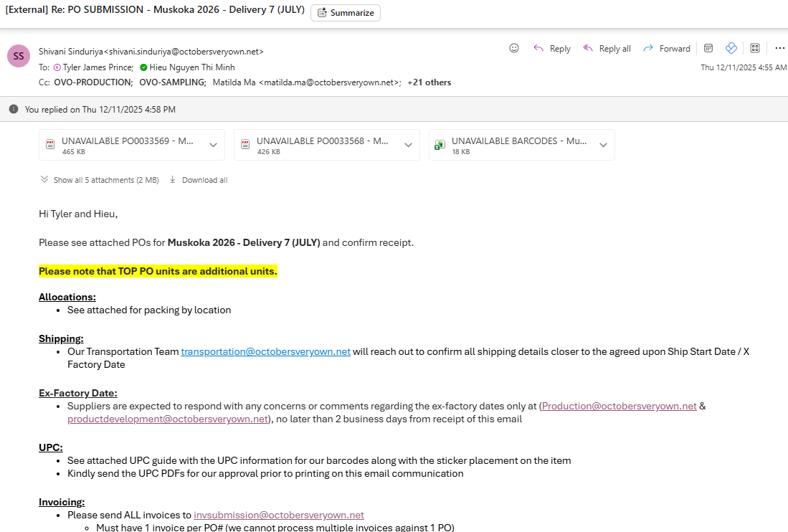Click the Summarize button
The height and width of the screenshot is (532, 788).
click(346, 13)
